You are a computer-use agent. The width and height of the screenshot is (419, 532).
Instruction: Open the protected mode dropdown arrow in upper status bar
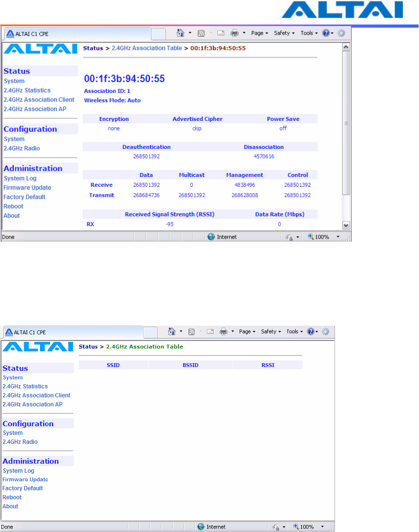[298, 237]
